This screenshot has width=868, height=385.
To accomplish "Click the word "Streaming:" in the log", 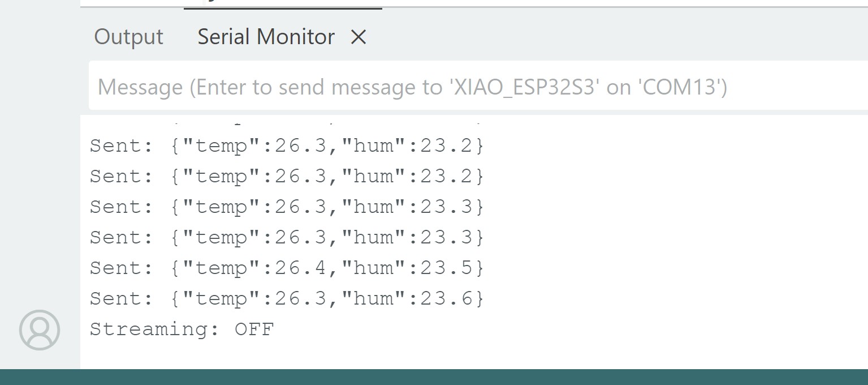I will [x=154, y=329].
